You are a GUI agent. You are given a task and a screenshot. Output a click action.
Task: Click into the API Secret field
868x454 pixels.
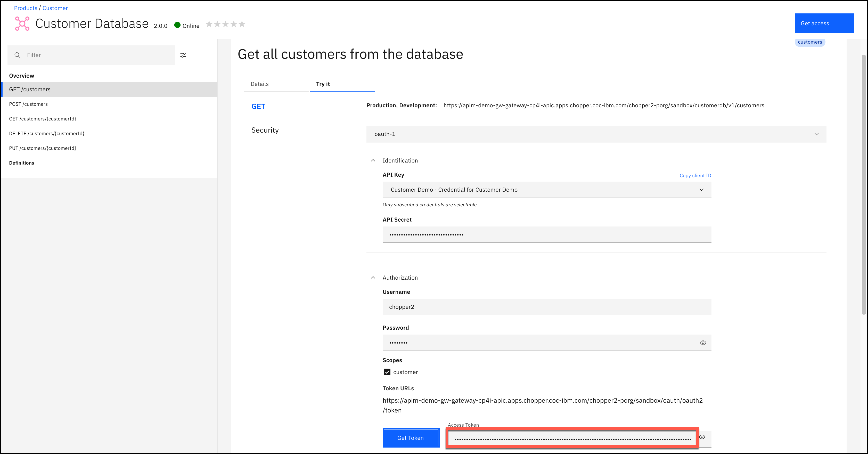point(547,234)
